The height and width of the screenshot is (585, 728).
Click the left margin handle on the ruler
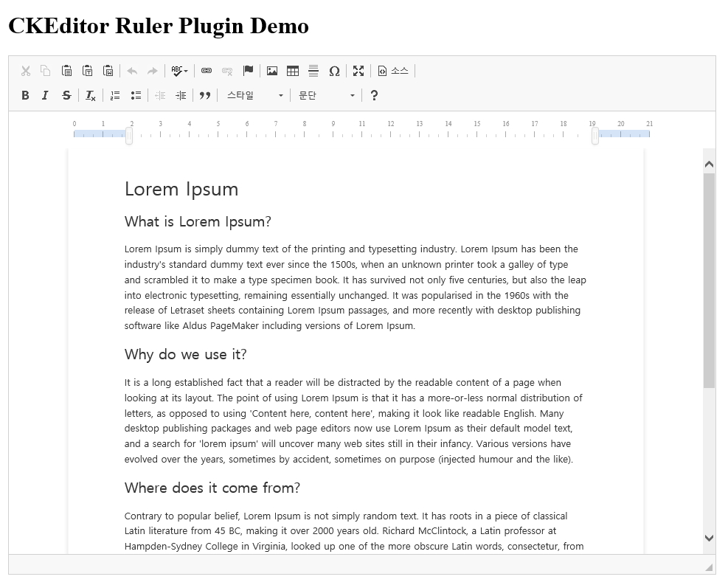pyautogui.click(x=129, y=136)
